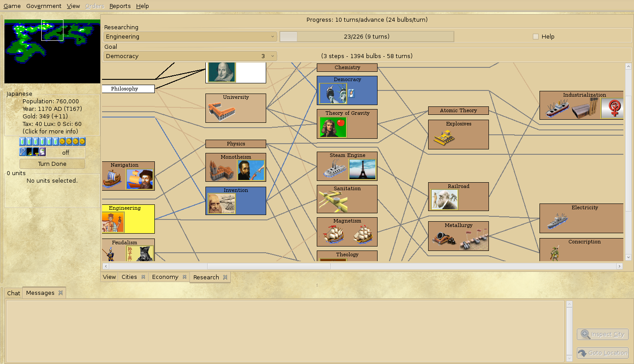634x364 pixels.
Task: Click the Atomic Theory tech node
Action: tap(458, 111)
